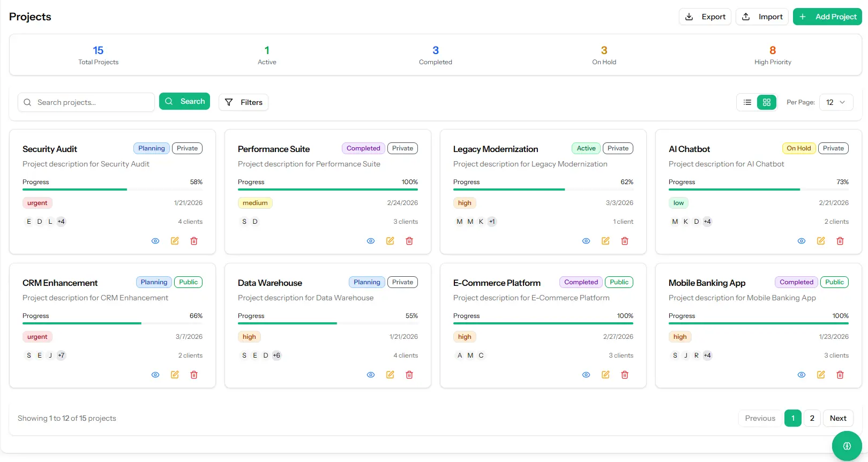Select the High Priority stat
Image resolution: width=868 pixels, height=462 pixels.
773,55
